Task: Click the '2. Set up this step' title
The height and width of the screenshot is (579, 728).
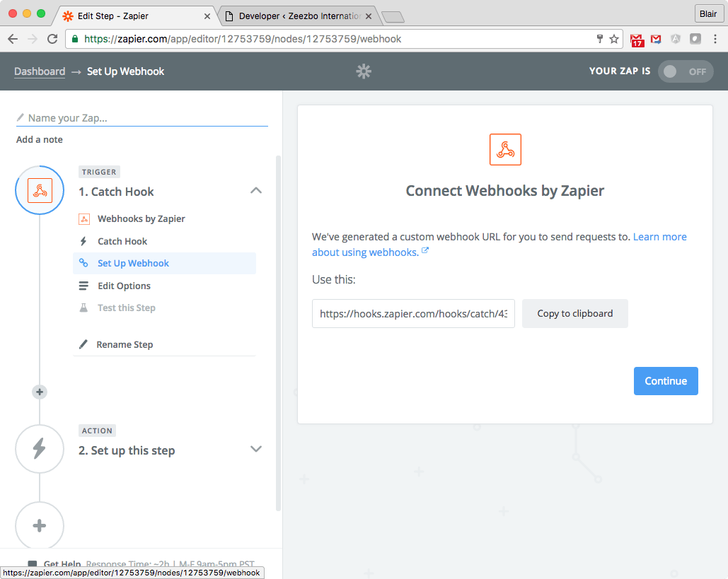Action: coord(127,450)
